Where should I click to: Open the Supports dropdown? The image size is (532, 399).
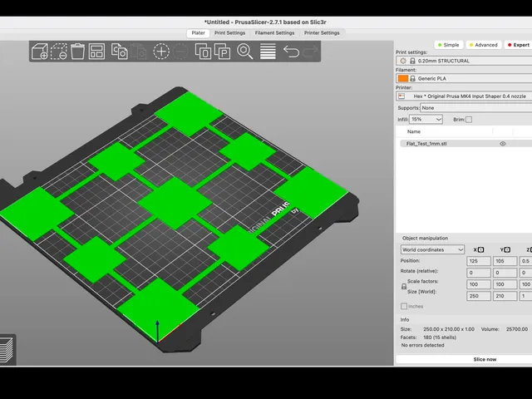pos(476,108)
